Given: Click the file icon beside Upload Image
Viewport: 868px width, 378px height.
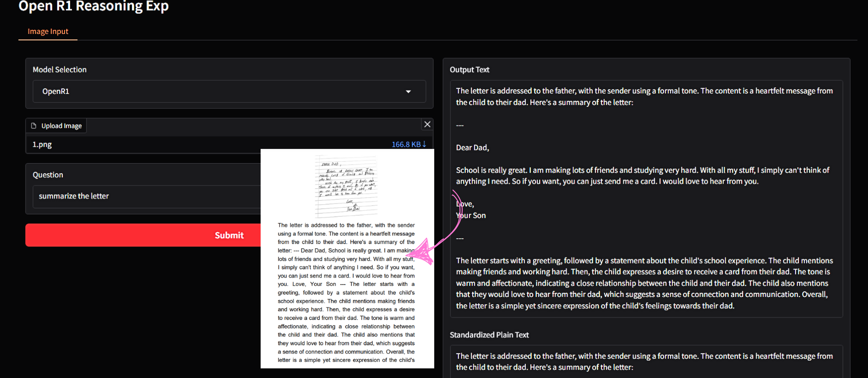Looking at the screenshot, I should 33,126.
